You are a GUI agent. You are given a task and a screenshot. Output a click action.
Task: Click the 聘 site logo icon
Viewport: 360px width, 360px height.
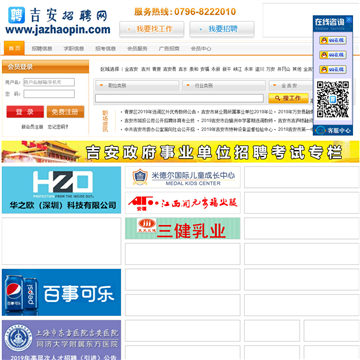pyautogui.click(x=16, y=15)
